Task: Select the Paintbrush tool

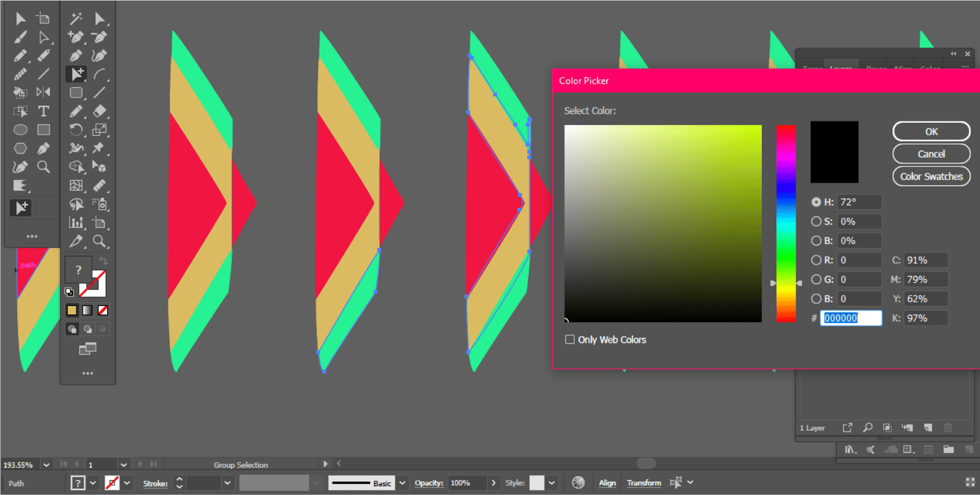Action: [x=20, y=37]
